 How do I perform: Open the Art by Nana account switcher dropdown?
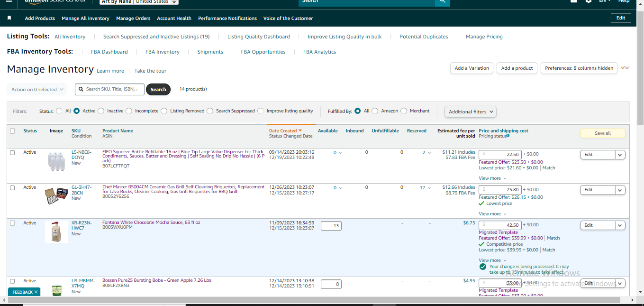point(139,2)
